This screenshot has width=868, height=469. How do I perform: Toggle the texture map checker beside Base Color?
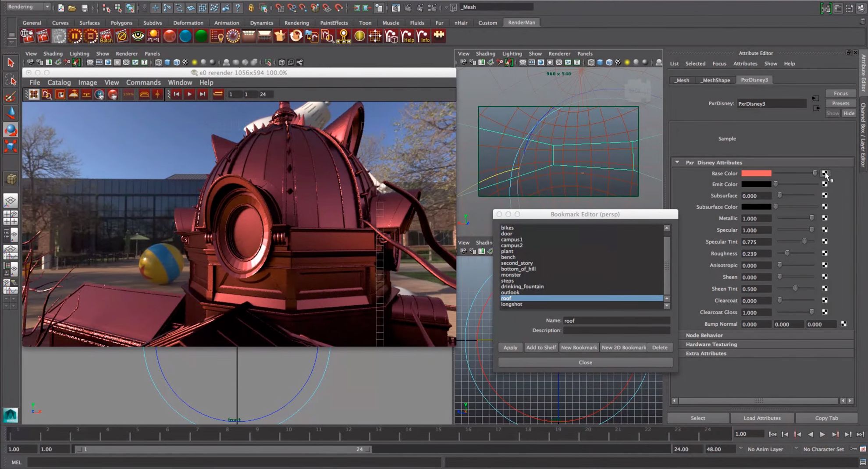(825, 173)
